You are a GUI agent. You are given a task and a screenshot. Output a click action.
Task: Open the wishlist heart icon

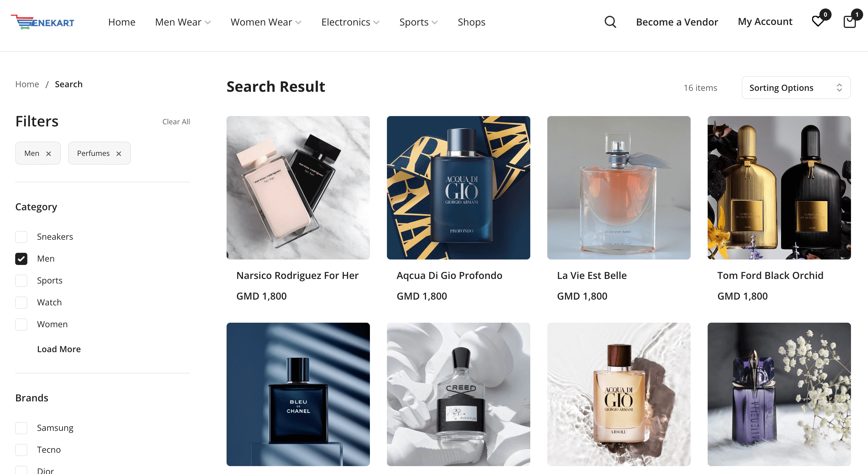pos(818,22)
